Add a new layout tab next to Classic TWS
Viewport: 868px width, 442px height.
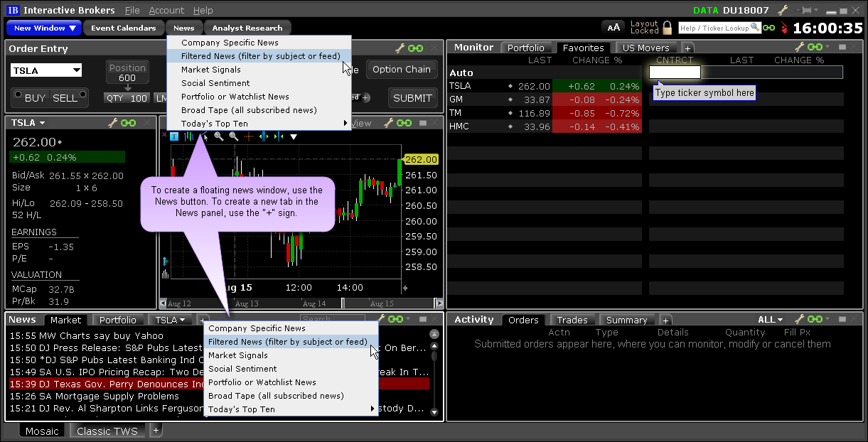pos(156,430)
